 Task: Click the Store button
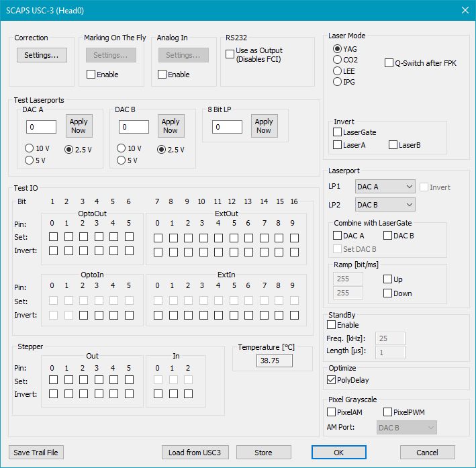coord(263,453)
